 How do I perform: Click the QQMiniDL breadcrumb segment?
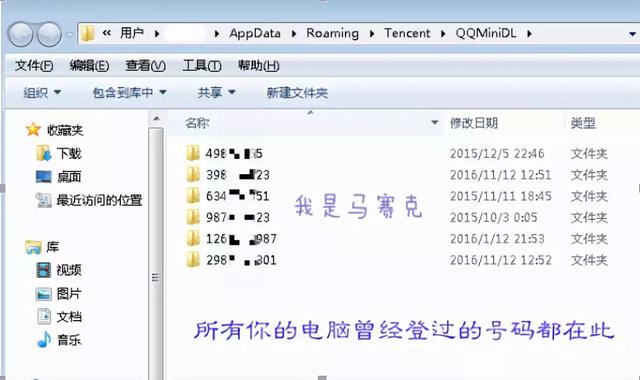(486, 33)
